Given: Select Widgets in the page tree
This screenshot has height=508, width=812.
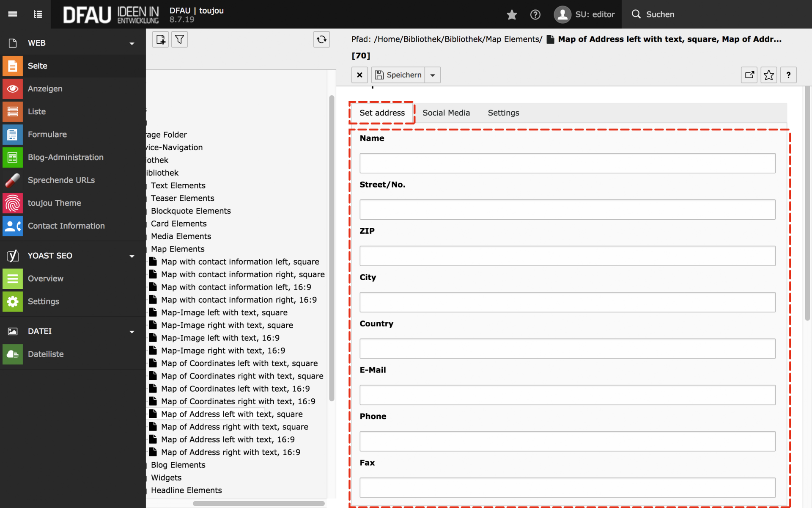Looking at the screenshot, I should 166,478.
